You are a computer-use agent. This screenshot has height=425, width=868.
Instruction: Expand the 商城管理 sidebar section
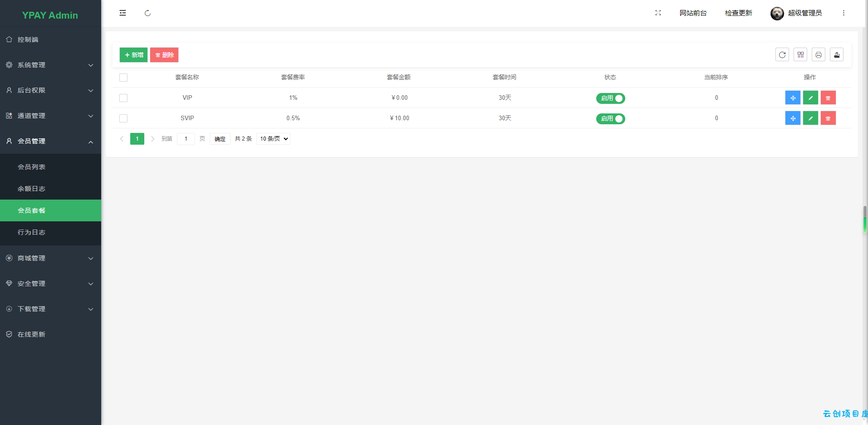pos(50,258)
